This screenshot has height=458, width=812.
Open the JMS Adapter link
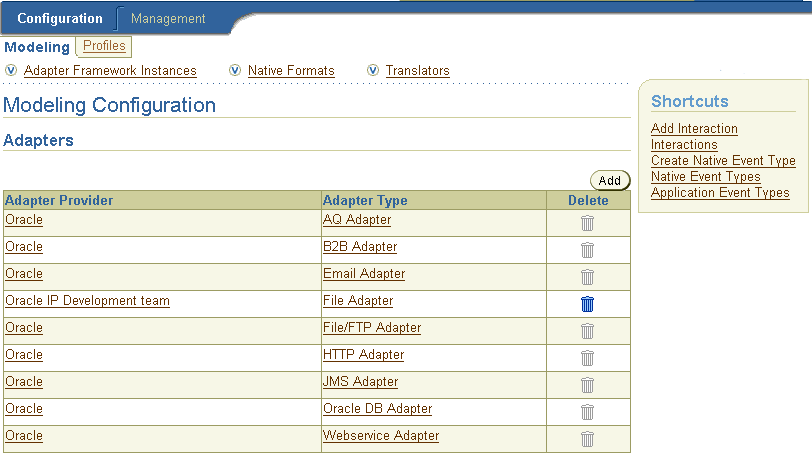360,381
